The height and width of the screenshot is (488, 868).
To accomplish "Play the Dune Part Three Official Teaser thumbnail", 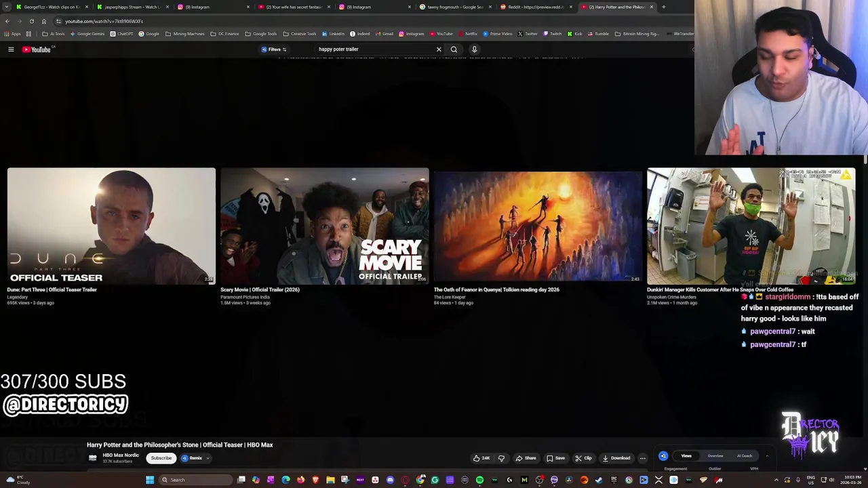I will point(111,226).
